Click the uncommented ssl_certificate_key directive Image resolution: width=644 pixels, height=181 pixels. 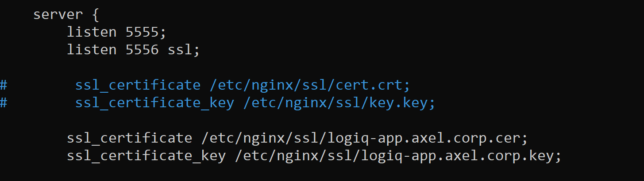tap(147, 156)
